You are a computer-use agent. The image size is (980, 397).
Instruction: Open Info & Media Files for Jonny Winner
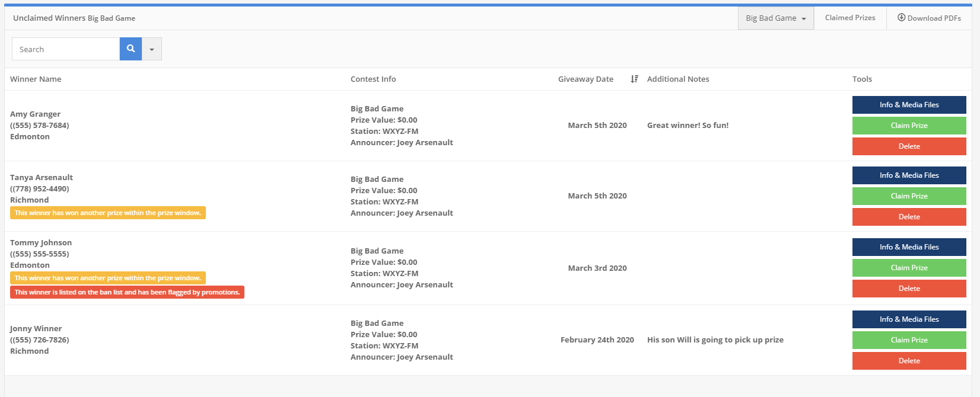909,319
